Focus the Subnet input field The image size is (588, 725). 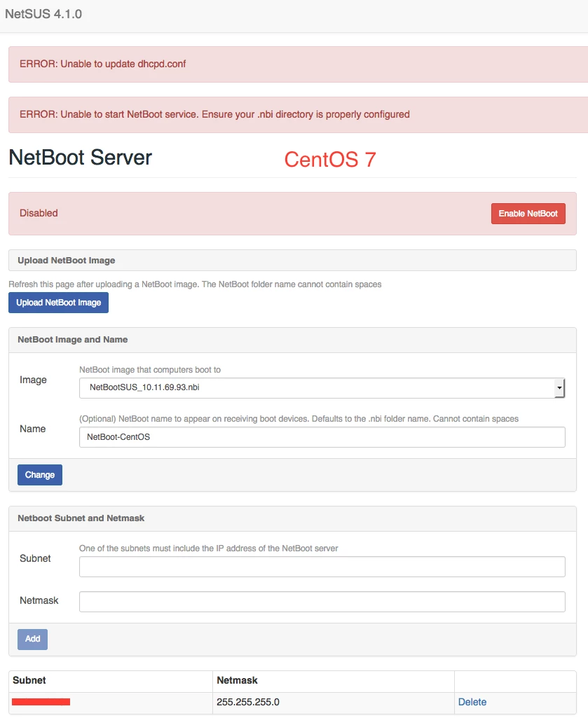[322, 567]
